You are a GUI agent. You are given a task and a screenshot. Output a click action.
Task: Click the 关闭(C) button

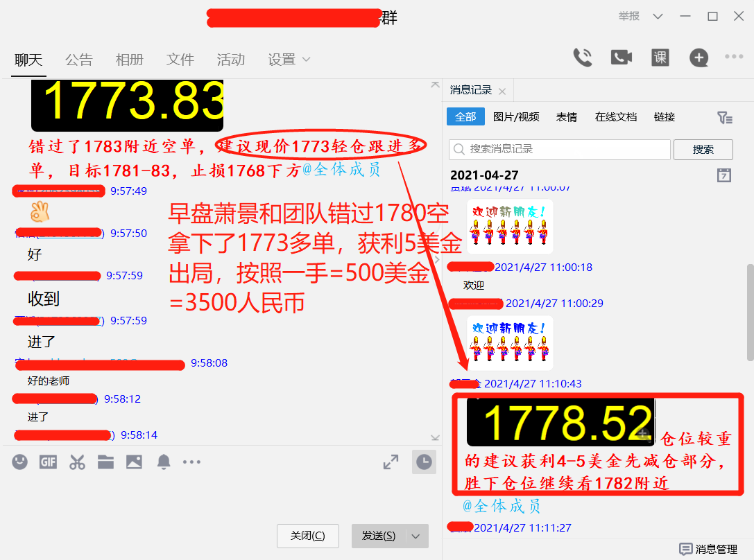point(307,536)
